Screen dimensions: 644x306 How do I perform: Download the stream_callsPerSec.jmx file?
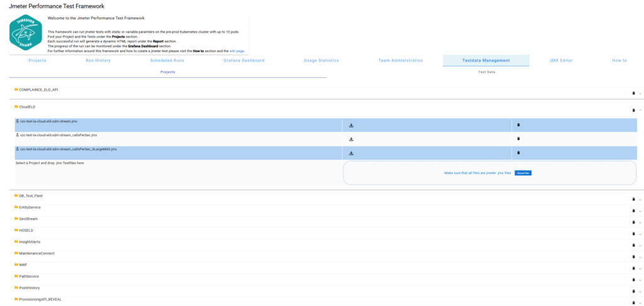click(351, 139)
